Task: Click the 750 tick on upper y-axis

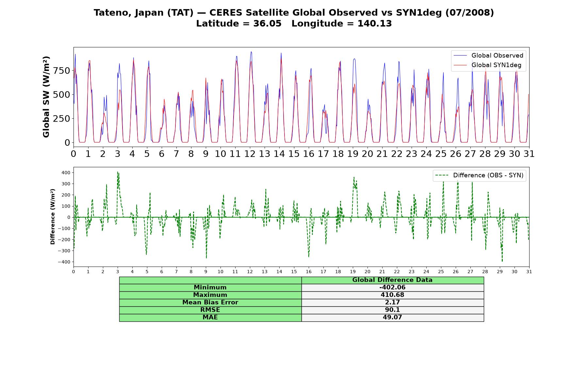Action: coord(62,71)
